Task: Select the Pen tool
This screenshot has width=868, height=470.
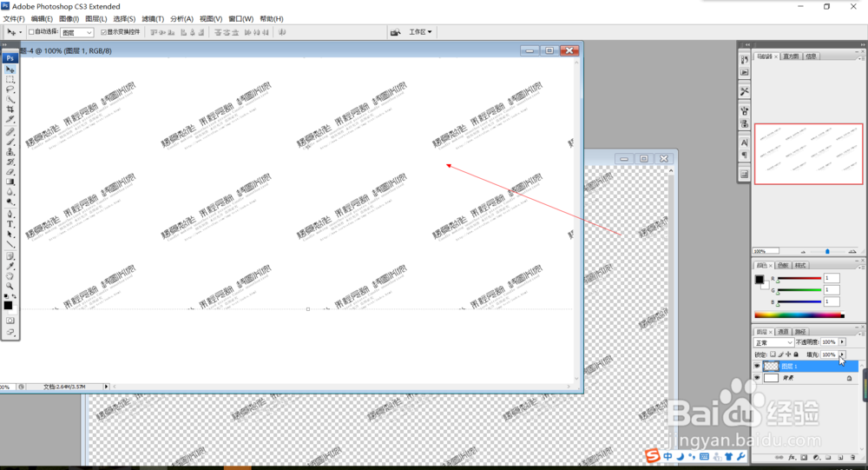Action: point(10,214)
